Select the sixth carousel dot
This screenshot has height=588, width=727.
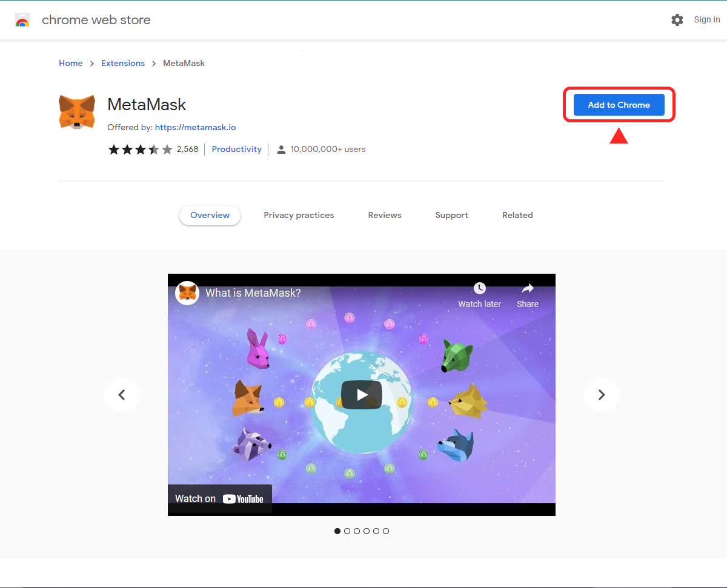[x=386, y=531]
